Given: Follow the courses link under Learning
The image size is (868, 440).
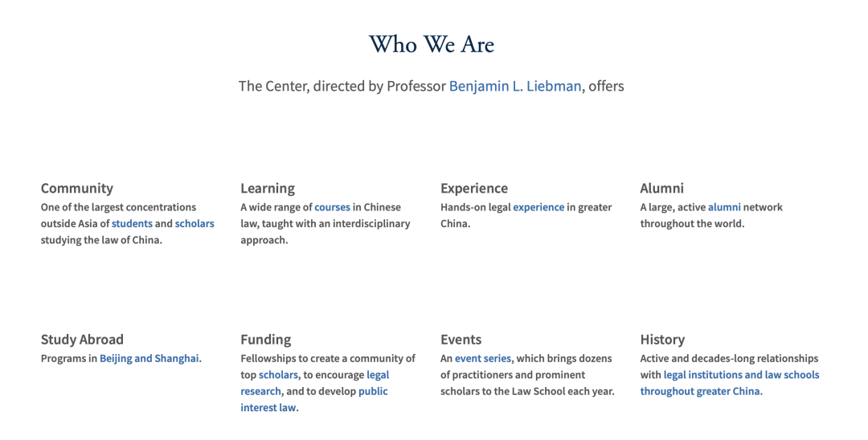Looking at the screenshot, I should coord(332,207).
